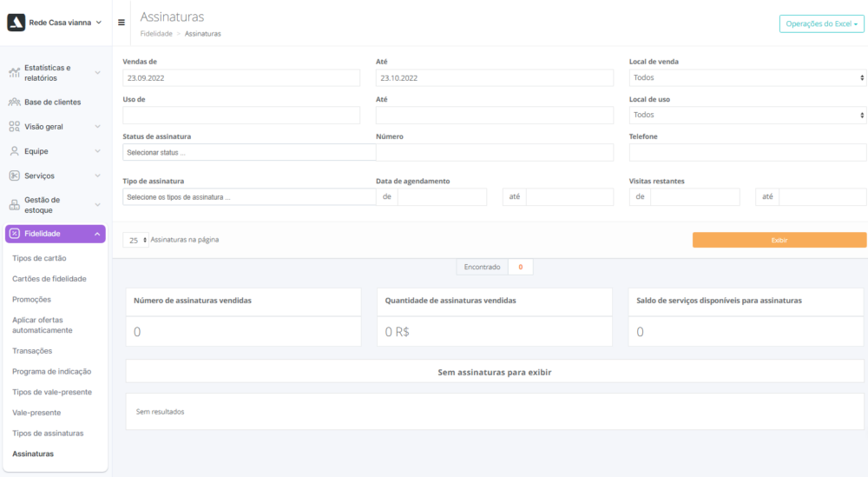Screen dimensions: 868x477
Task: Open the Local de uso dropdown
Action: pyautogui.click(x=747, y=115)
